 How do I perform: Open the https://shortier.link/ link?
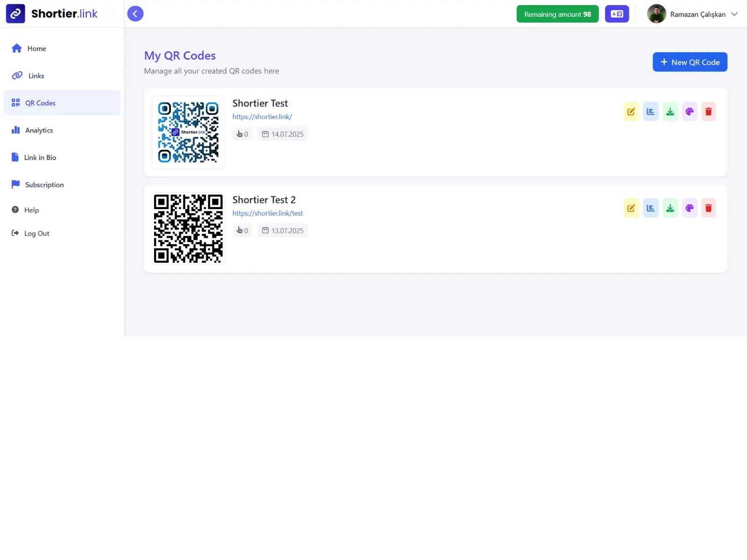262,117
